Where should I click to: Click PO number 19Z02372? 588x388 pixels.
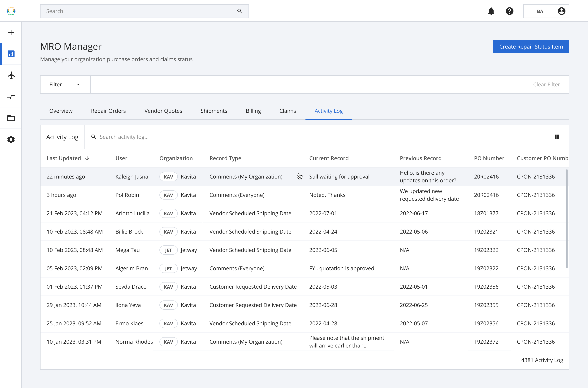tap(486, 342)
